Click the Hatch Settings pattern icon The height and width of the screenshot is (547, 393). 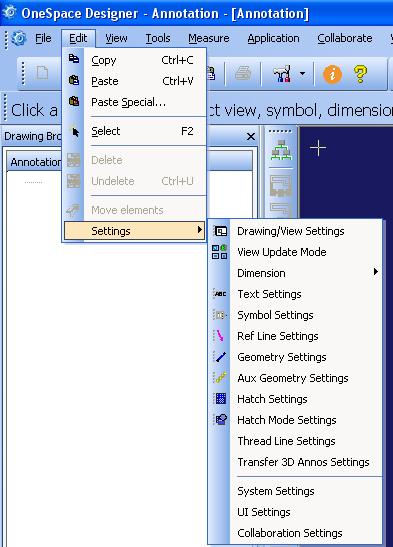tap(220, 398)
